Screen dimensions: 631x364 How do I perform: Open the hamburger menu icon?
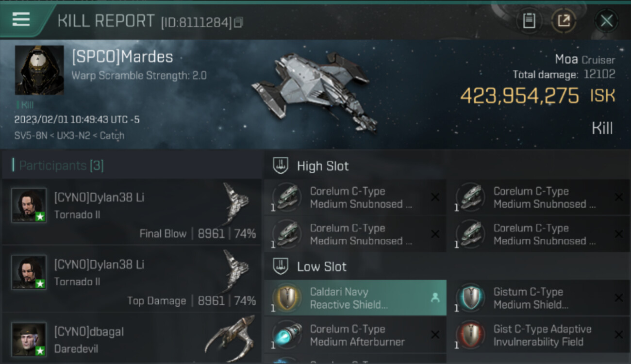(x=21, y=20)
